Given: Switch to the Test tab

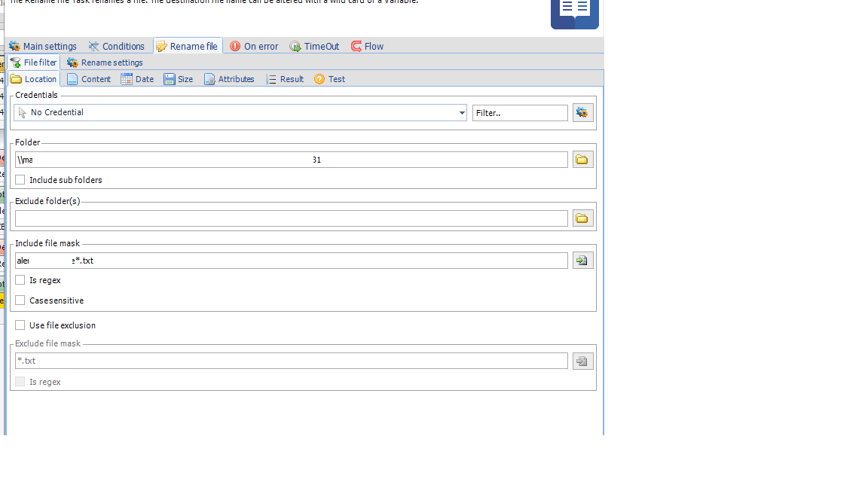Looking at the screenshot, I should point(329,79).
